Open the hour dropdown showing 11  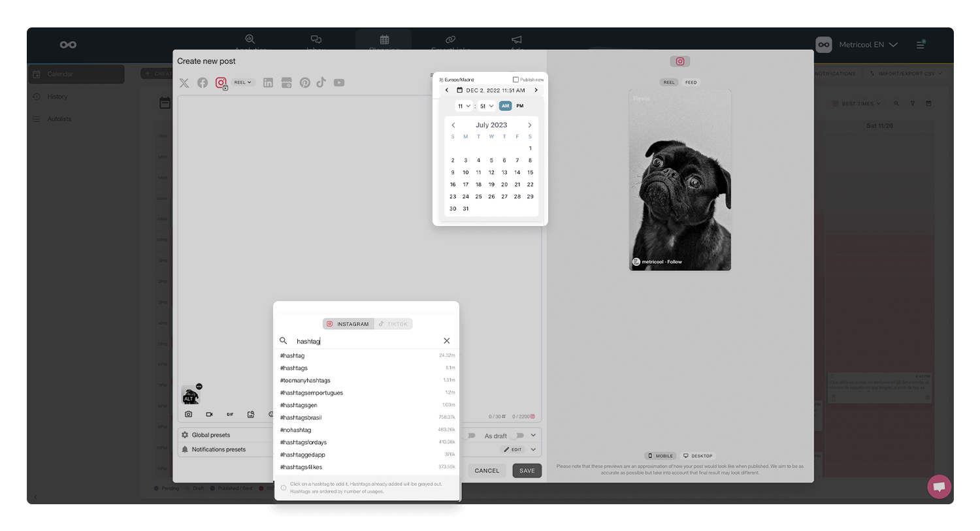point(463,106)
